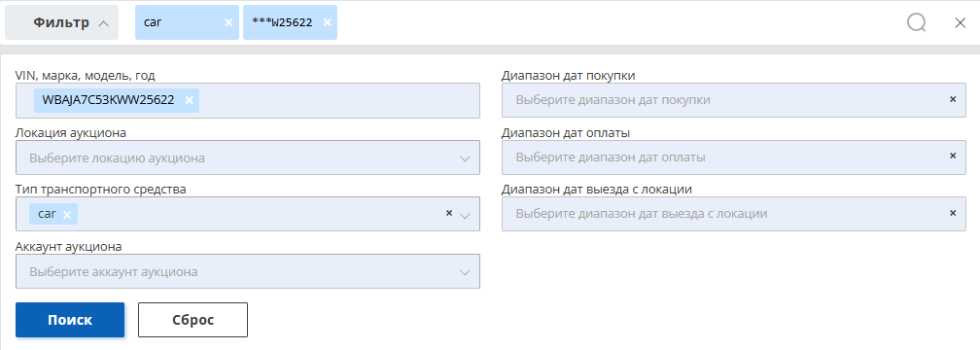Collapse the Фильтр panel
The width and height of the screenshot is (980, 350).
point(62,22)
